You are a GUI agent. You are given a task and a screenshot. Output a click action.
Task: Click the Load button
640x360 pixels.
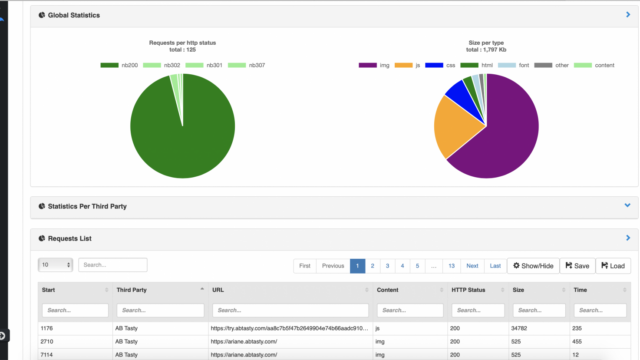613,266
